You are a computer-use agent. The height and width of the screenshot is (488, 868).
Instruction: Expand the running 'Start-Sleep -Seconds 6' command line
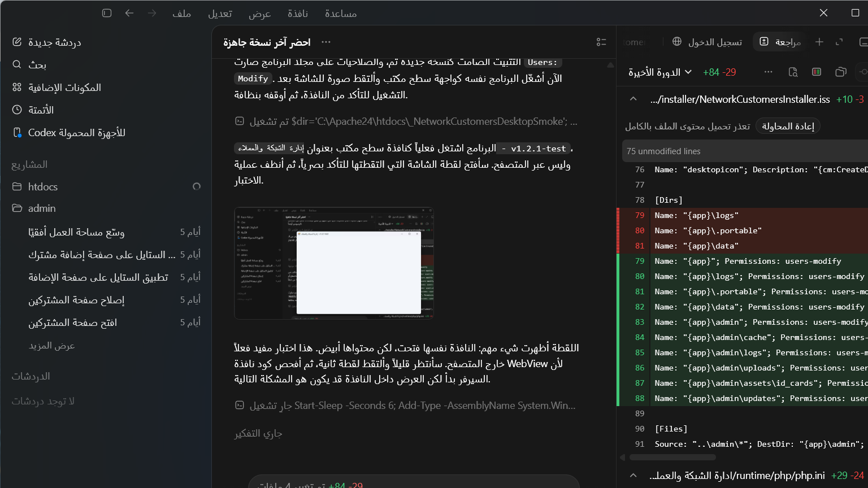[x=405, y=406]
